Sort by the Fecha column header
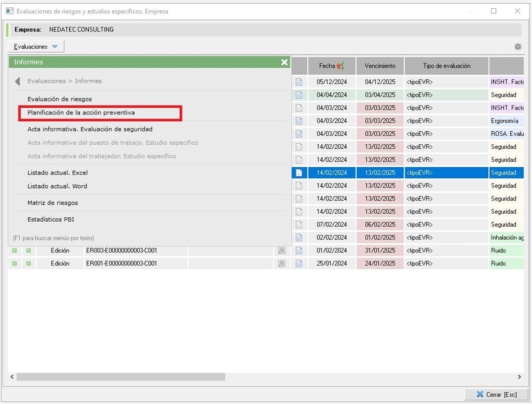The height and width of the screenshot is (404, 532). click(331, 66)
